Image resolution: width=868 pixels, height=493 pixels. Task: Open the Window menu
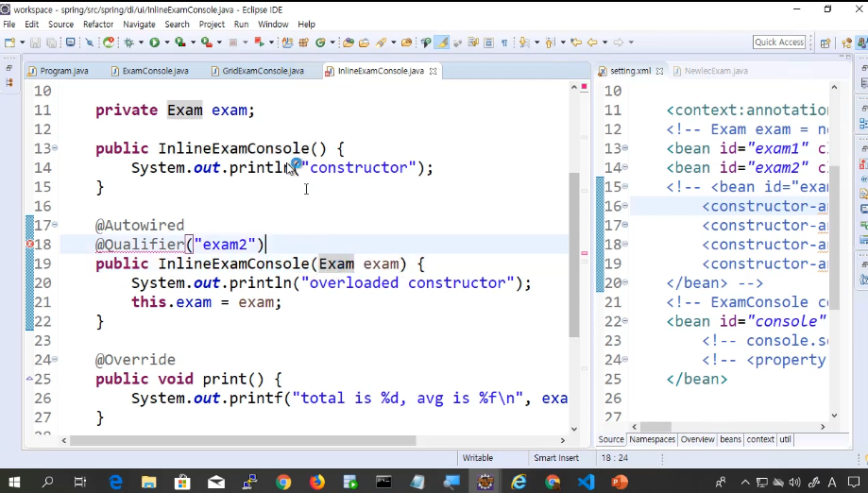(273, 25)
